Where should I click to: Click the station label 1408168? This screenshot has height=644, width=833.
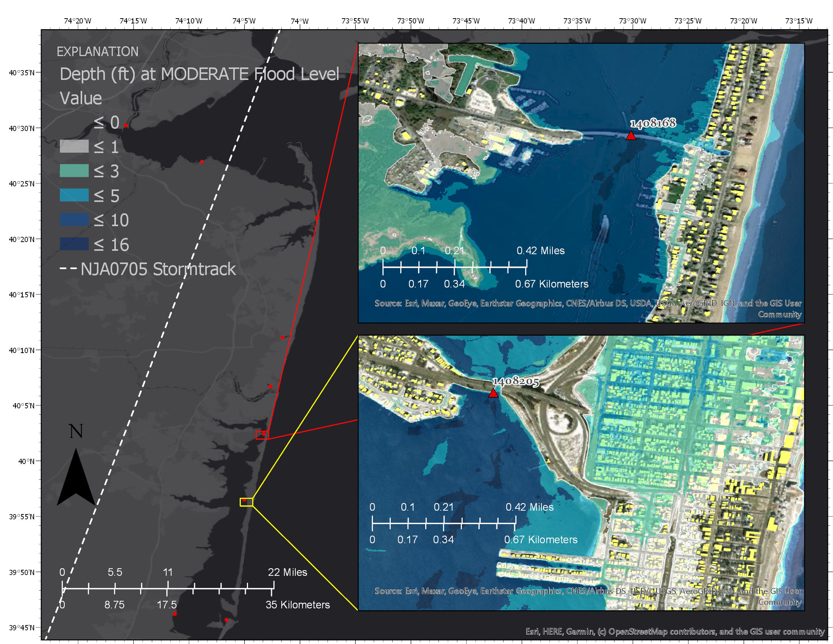(x=653, y=123)
